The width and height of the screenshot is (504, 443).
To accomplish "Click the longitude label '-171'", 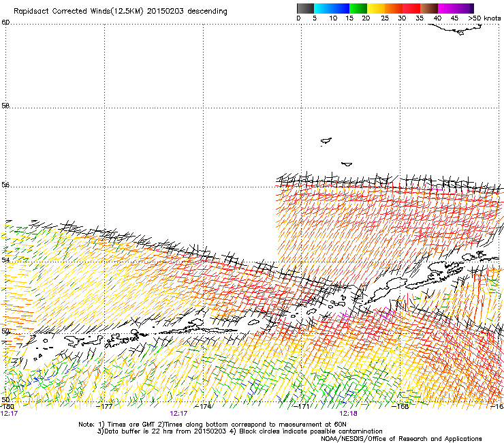I will [x=302, y=406].
